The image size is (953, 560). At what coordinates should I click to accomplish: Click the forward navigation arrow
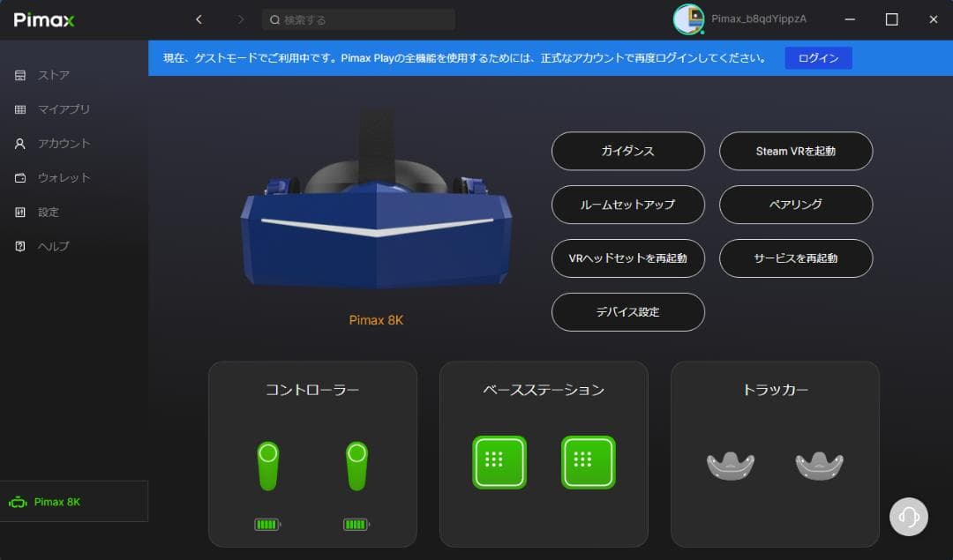(x=239, y=19)
